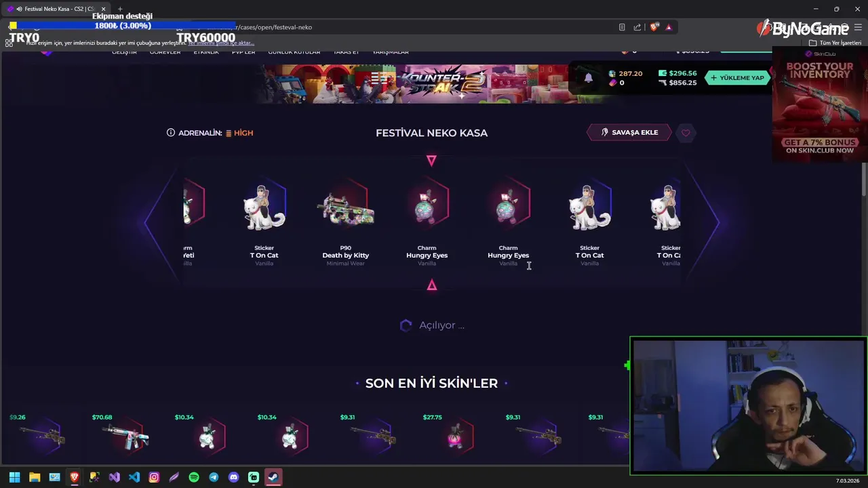The width and height of the screenshot is (868, 488).
Task: Open File Explorer from the taskbar
Action: tap(35, 477)
